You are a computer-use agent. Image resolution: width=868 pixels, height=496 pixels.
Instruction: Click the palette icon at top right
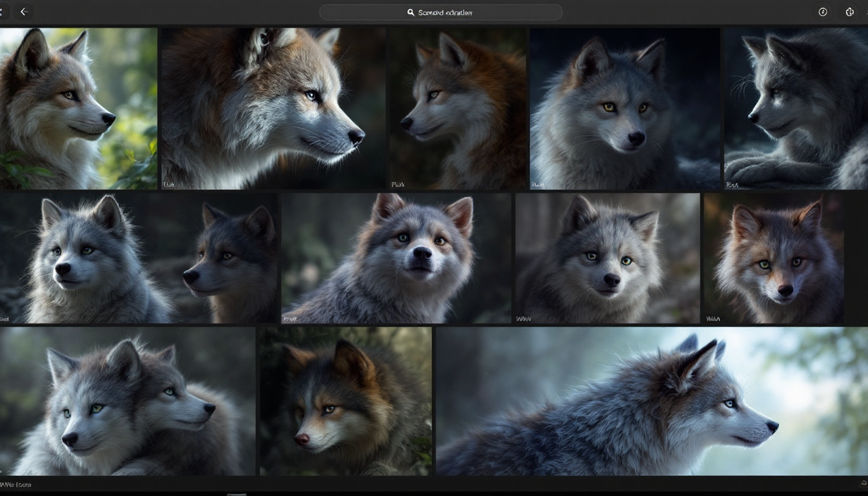850,12
